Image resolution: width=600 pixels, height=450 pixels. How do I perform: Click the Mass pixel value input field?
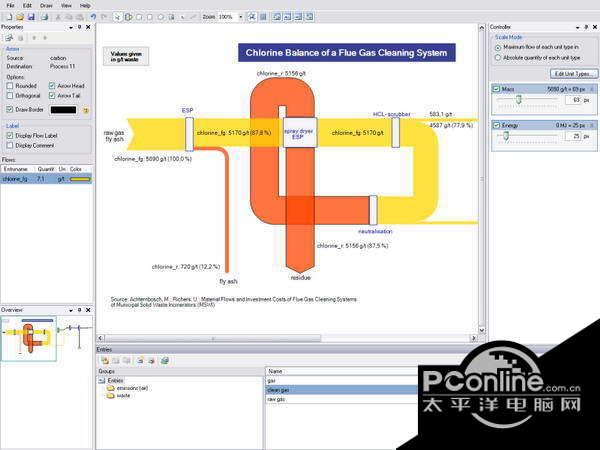(x=573, y=100)
